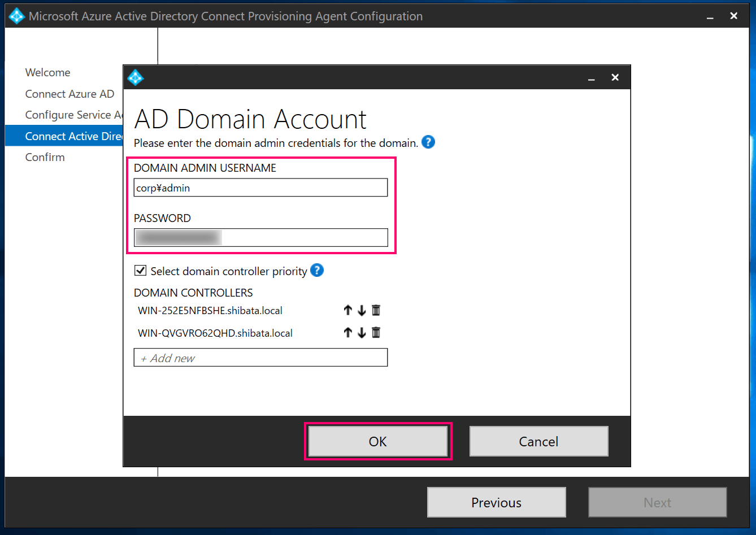
Task: Delete WIN-252E5NFBSHE.shibata.local domain controller
Action: click(376, 310)
